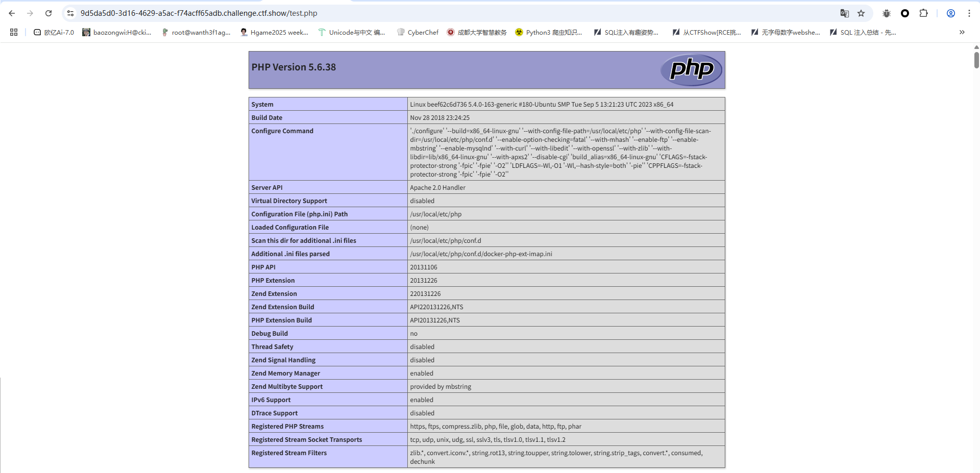Image resolution: width=980 pixels, height=473 pixels.
Task: Reload the current page
Action: (48, 13)
